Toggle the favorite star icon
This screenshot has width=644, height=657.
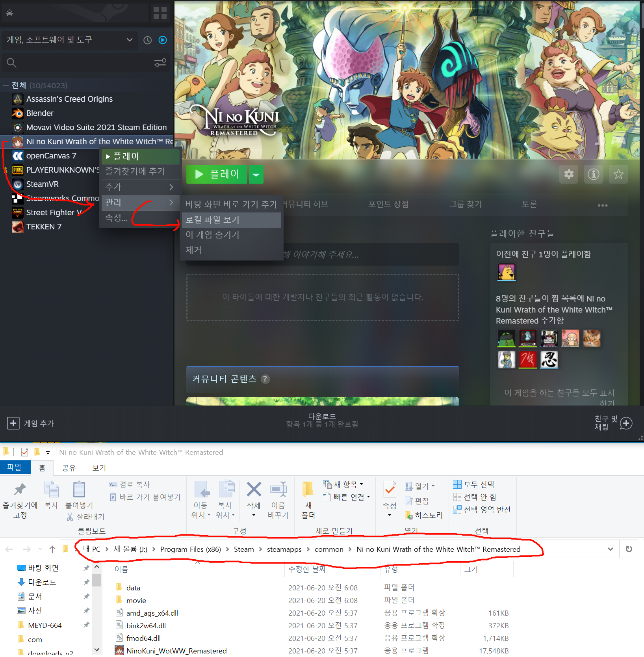618,174
